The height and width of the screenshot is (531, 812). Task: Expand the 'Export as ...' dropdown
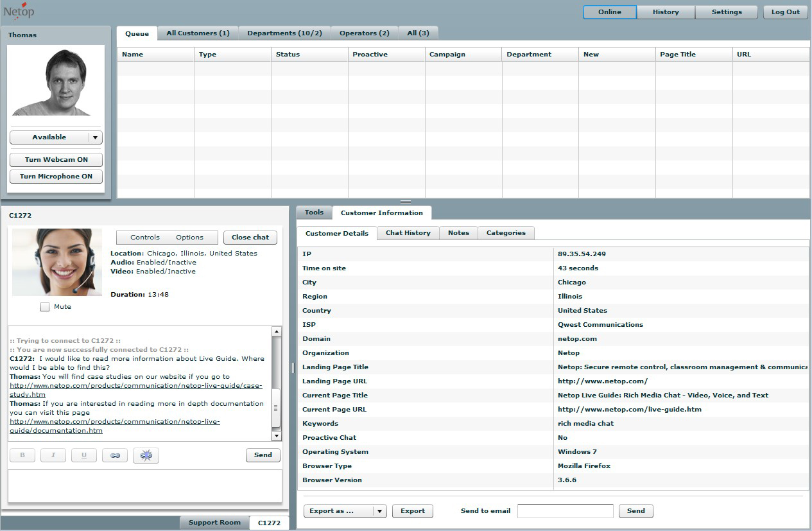point(379,511)
